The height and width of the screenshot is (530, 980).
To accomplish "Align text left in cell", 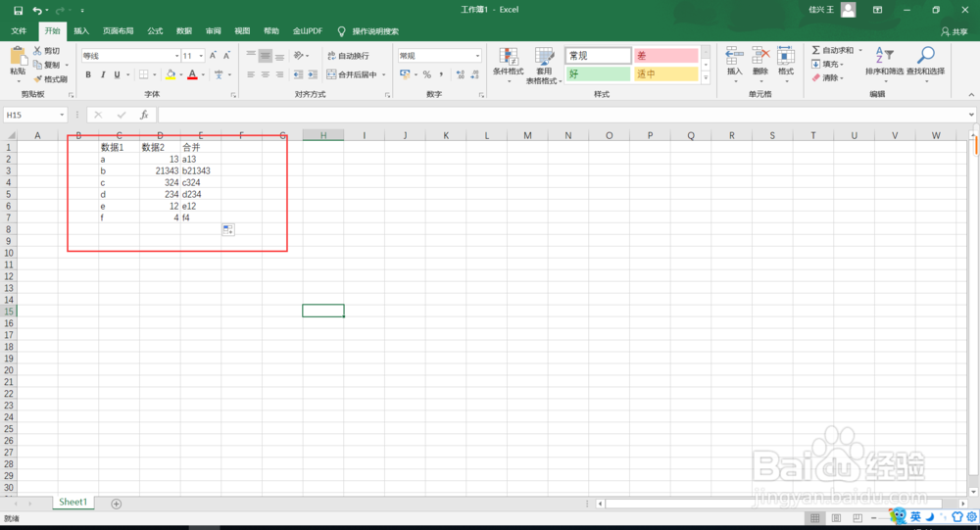I will click(251, 74).
